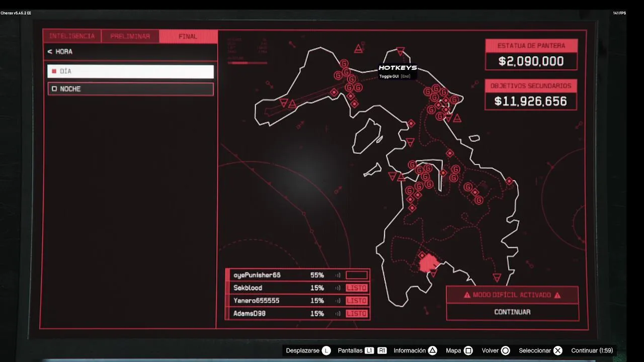Switch to the PRELIMINAR tab

[x=130, y=36]
